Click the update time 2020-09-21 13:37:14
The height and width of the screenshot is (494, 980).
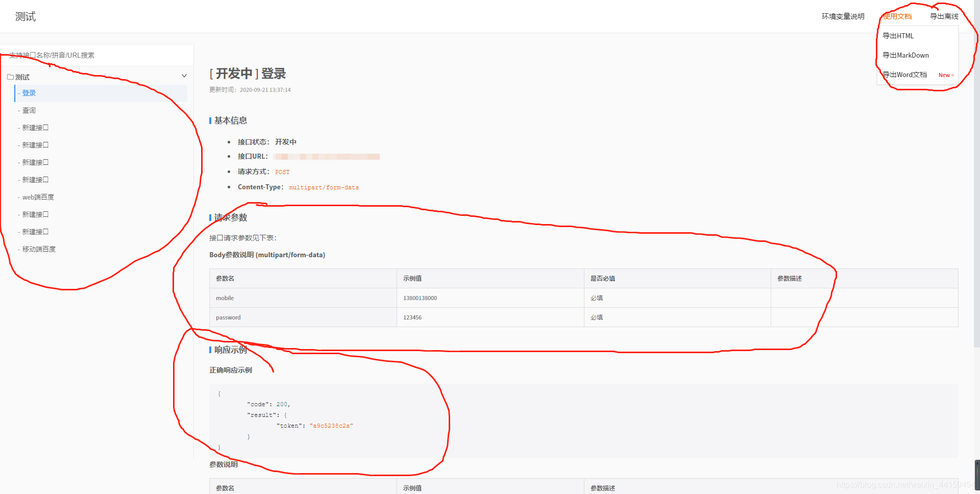tap(265, 90)
